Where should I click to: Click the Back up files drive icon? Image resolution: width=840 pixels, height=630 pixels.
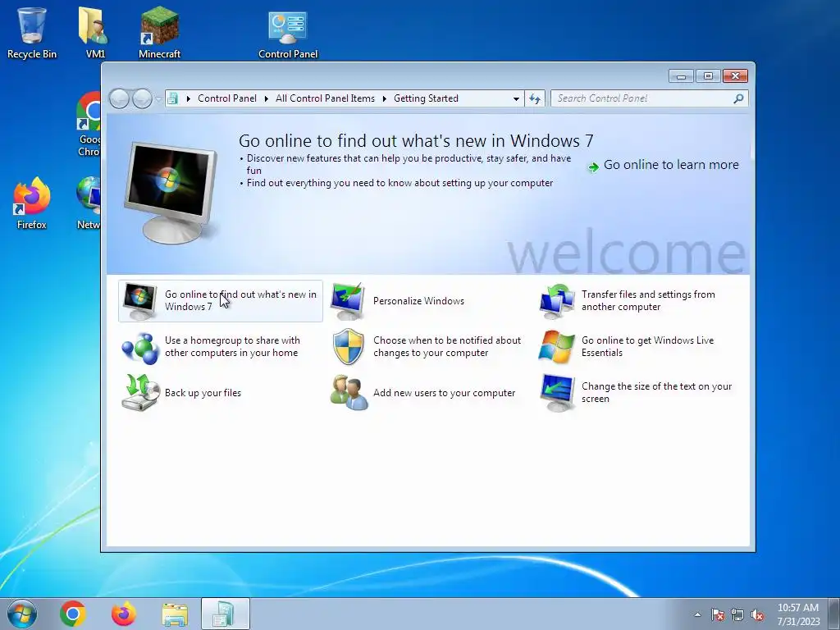(140, 393)
